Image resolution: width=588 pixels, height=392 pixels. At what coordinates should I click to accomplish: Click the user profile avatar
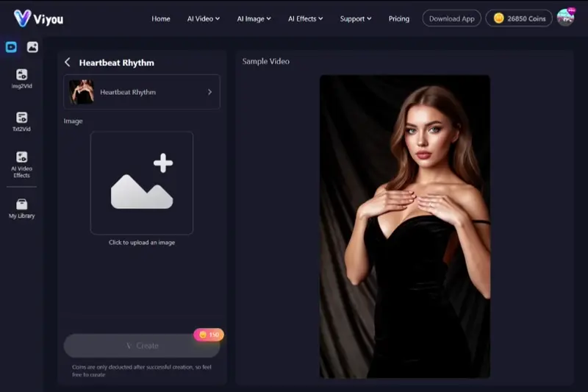click(565, 17)
